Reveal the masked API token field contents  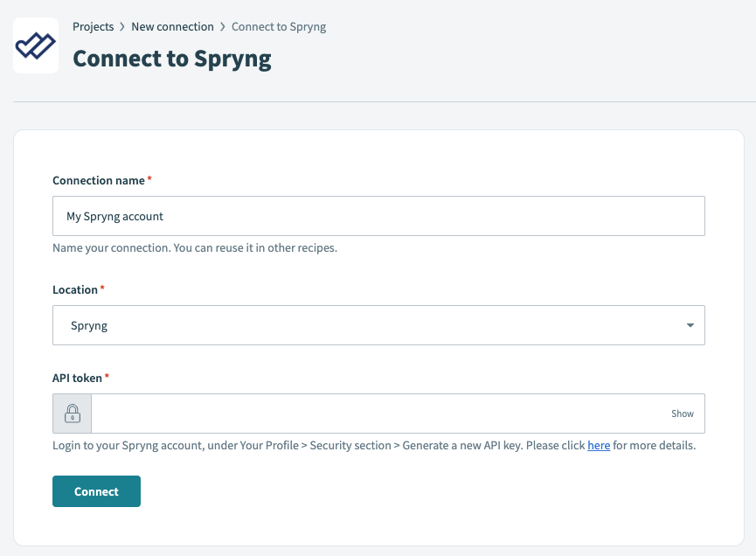tap(682, 413)
